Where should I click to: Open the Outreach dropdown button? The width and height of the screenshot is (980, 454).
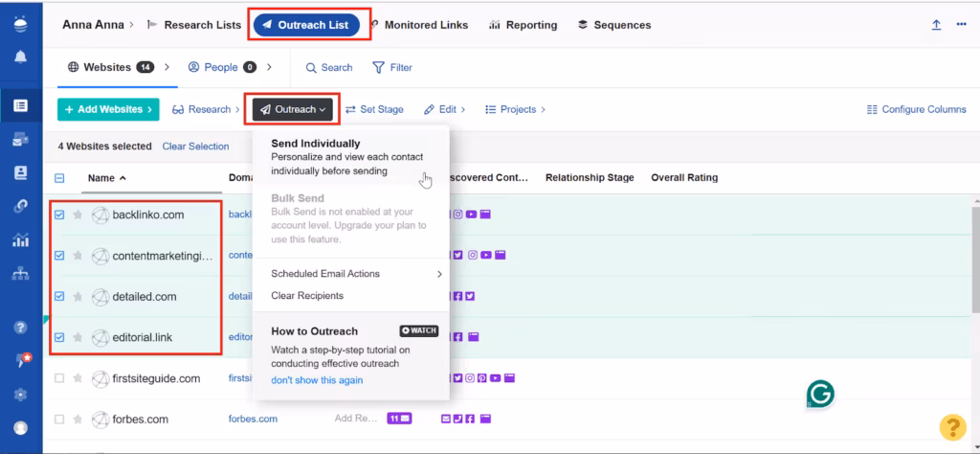293,109
